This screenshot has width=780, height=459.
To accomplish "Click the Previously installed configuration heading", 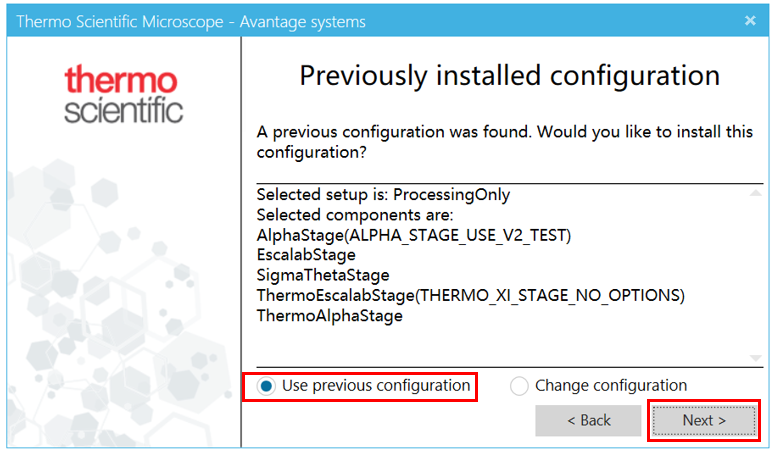I will pyautogui.click(x=509, y=76).
